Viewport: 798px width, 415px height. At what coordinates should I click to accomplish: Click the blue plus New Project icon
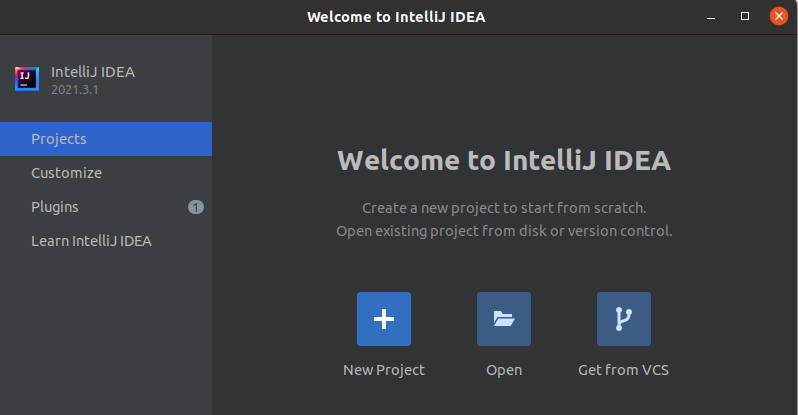tap(383, 319)
